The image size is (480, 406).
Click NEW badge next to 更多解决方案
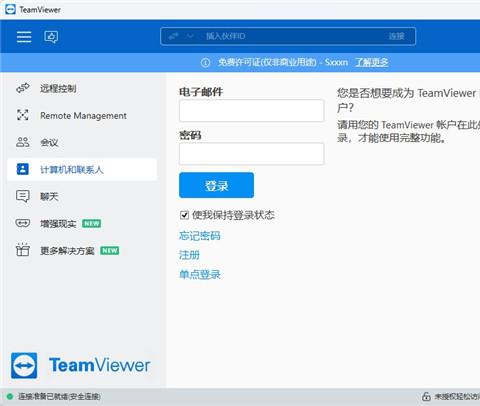pos(110,250)
